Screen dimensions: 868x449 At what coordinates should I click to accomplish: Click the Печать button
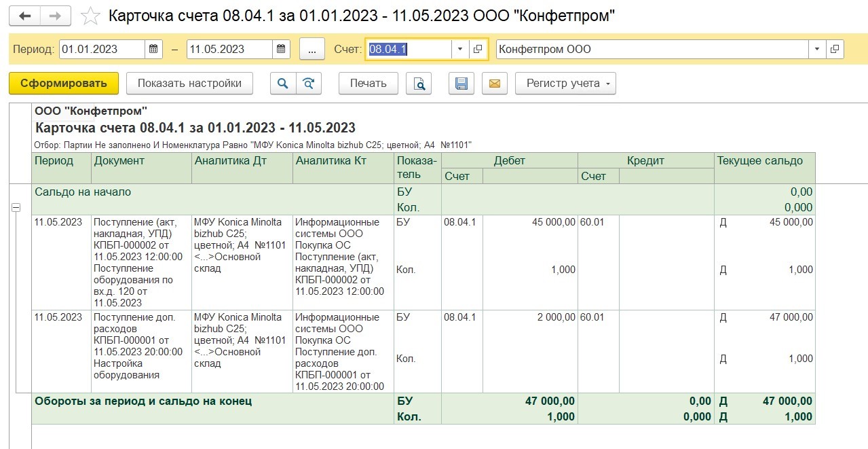368,84
